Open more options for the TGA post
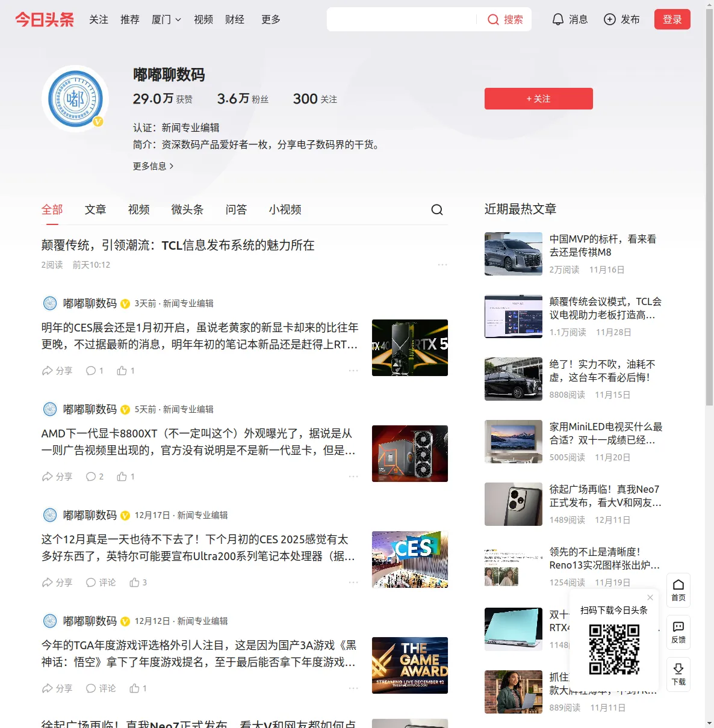714x728 pixels. 353,688
